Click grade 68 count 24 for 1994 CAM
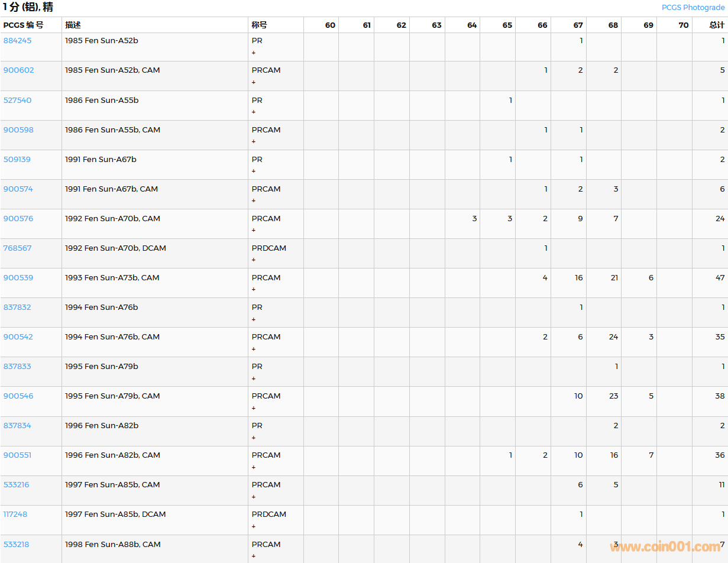Screen dimensions: 728x563 [x=613, y=336]
